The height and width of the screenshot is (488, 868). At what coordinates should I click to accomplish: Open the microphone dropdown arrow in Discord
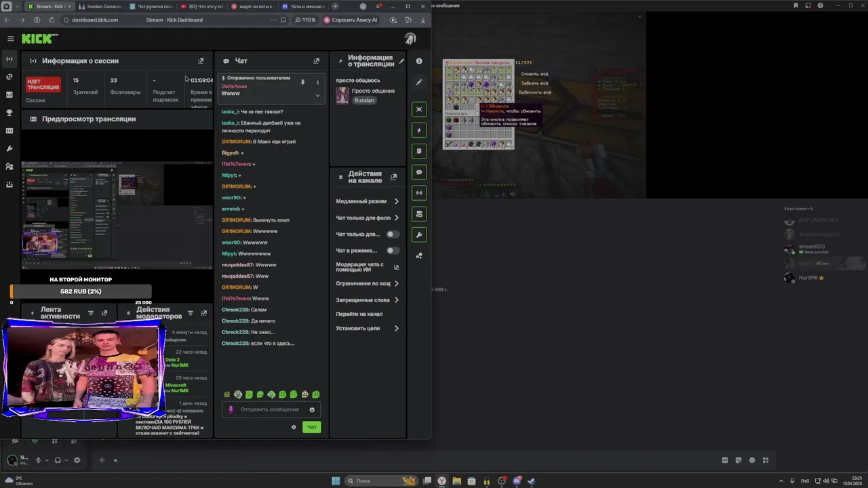[47, 460]
